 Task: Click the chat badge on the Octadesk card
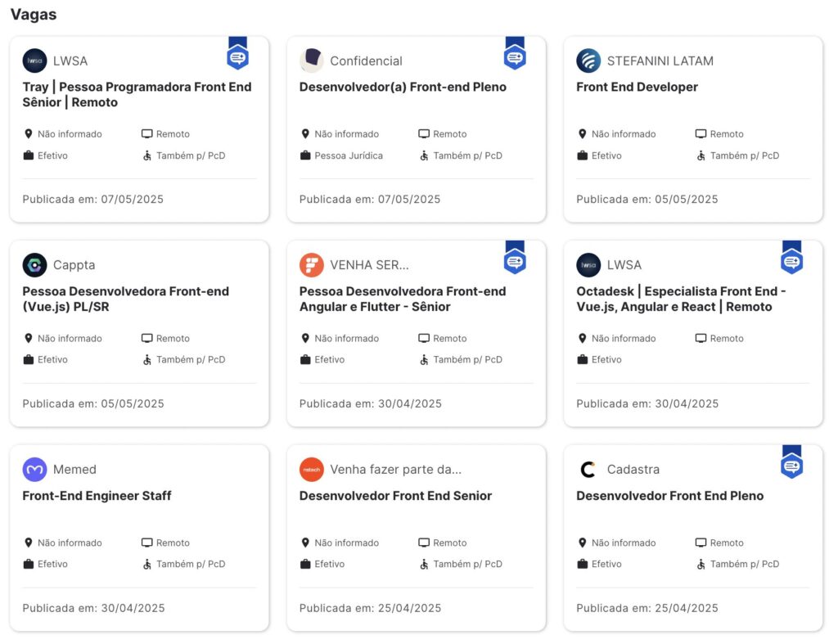[x=791, y=261]
